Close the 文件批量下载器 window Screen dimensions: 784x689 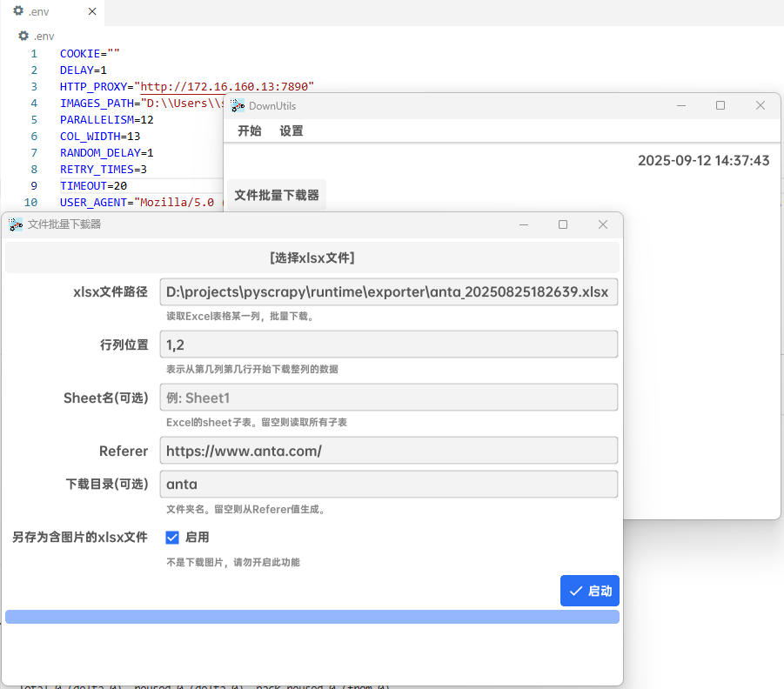[x=603, y=224]
